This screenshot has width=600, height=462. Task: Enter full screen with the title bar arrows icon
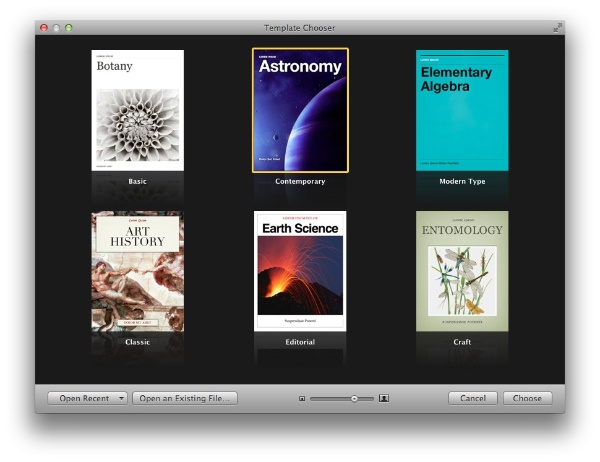(x=558, y=28)
